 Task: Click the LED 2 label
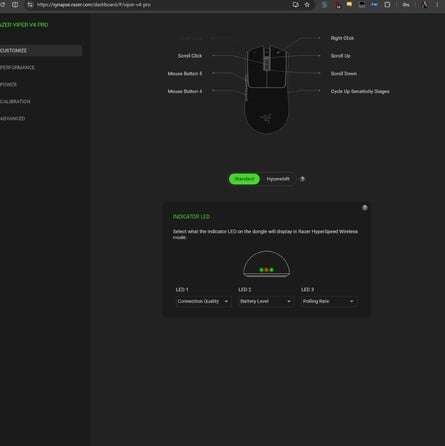click(245, 289)
